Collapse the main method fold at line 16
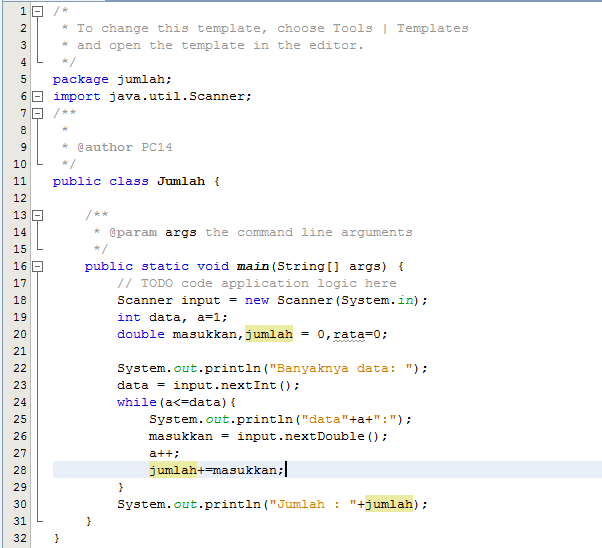 pyautogui.click(x=37, y=267)
